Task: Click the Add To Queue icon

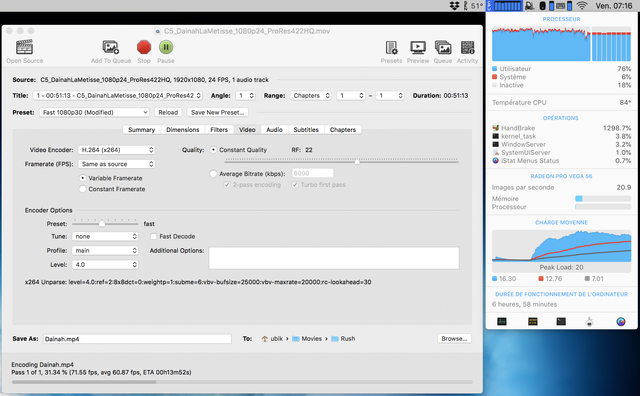Action: 111,47
